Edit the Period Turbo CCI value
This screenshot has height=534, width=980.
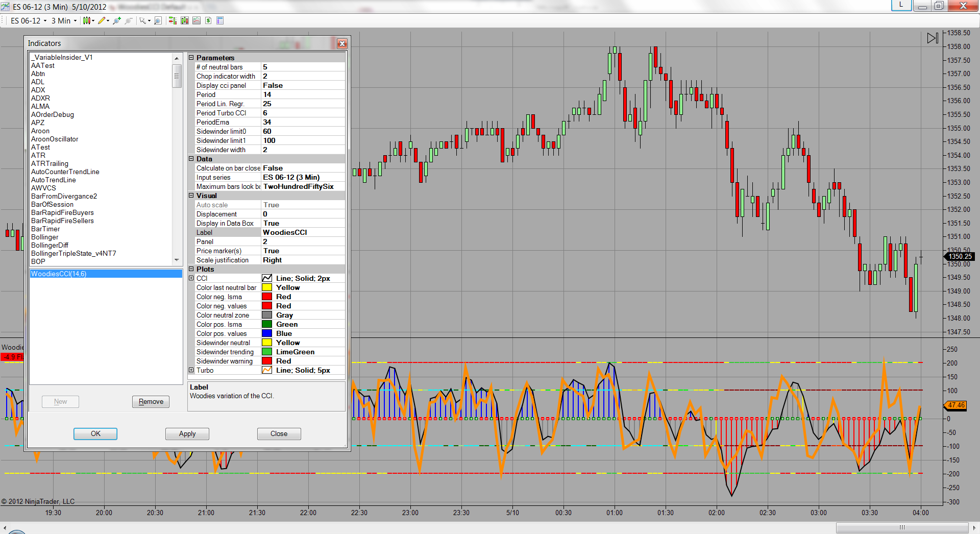tap(303, 113)
